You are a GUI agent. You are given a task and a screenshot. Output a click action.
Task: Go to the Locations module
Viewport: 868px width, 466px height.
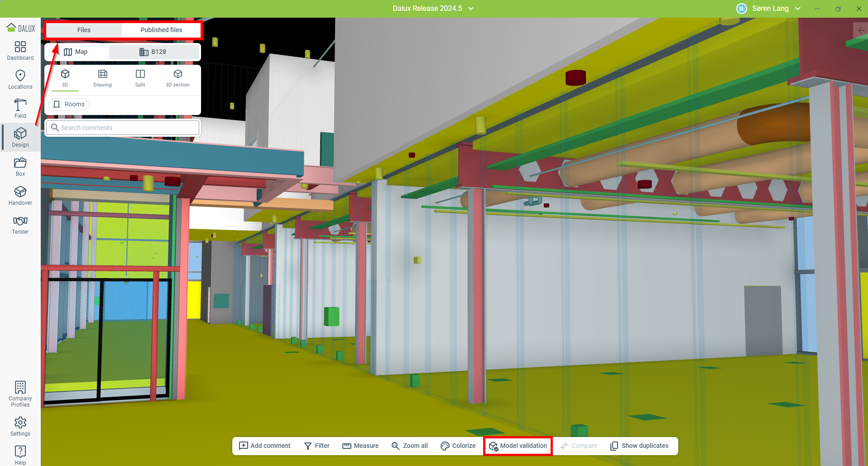[x=20, y=80]
